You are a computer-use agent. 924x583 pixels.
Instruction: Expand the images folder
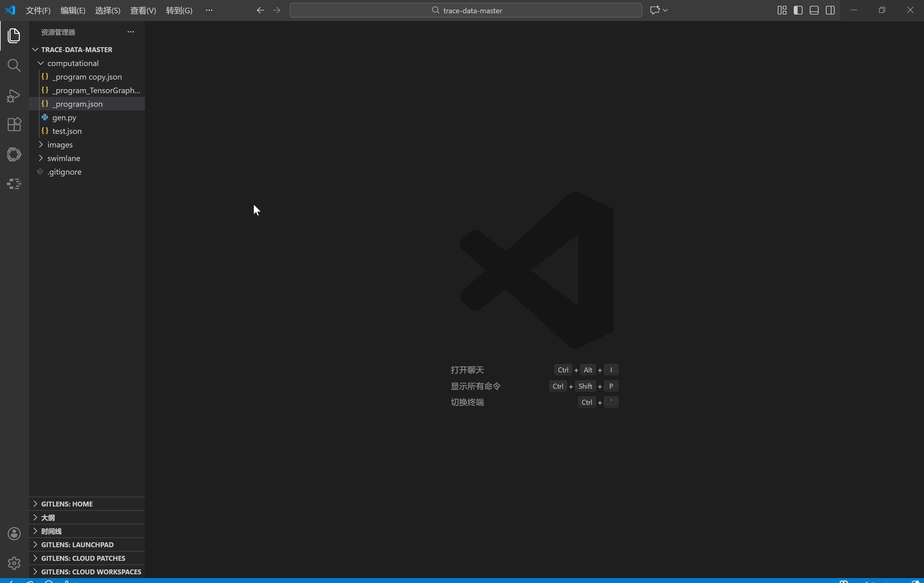(x=60, y=145)
